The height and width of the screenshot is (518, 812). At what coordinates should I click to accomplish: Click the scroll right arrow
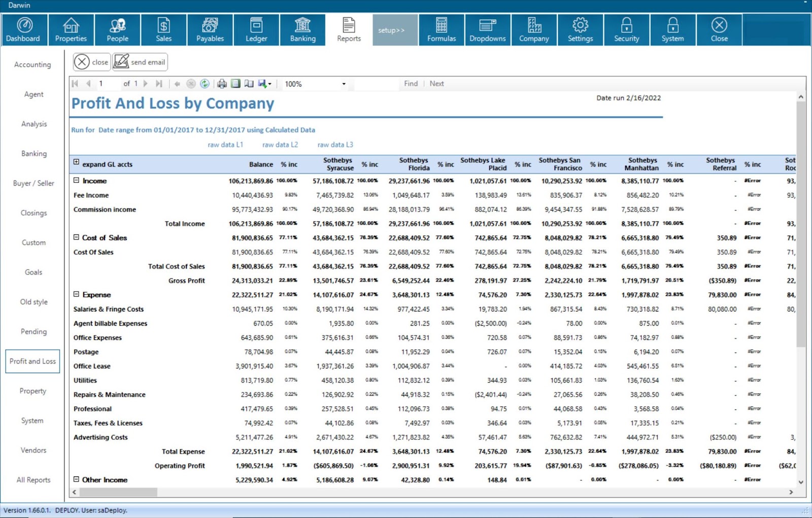791,492
